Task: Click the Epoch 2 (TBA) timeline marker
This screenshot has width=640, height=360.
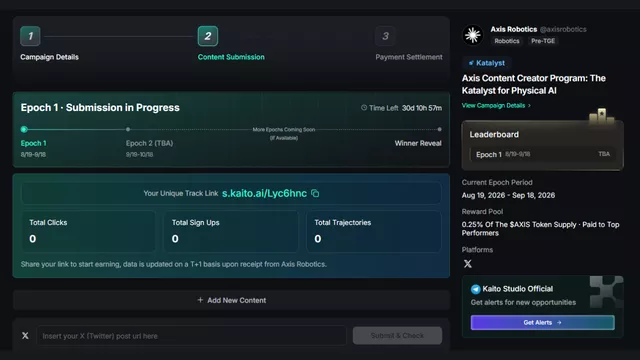Action: pos(128,129)
